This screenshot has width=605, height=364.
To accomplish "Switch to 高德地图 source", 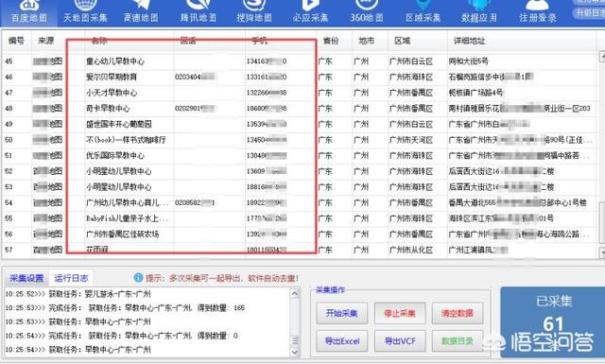I will coord(141,11).
